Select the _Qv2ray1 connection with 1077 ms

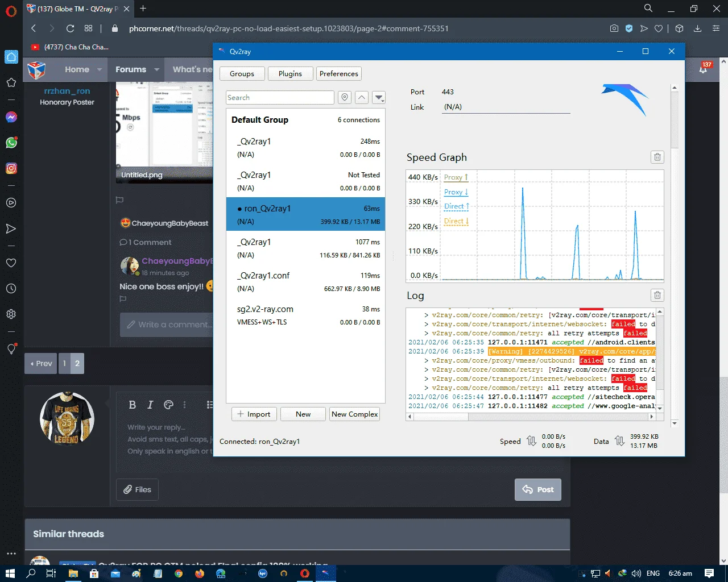(305, 248)
